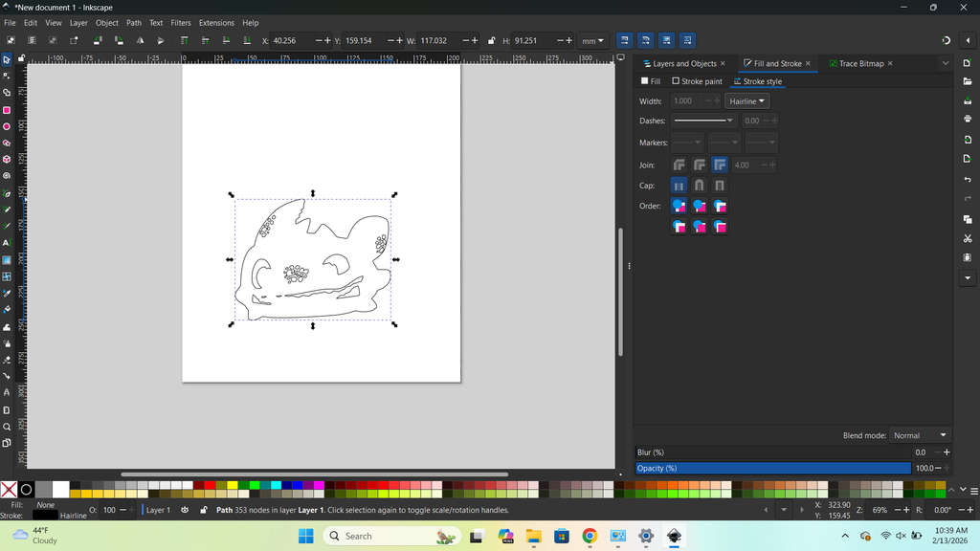This screenshot has width=980, height=551.
Task: Click the Undo icon in the command bar
Action: click(968, 180)
